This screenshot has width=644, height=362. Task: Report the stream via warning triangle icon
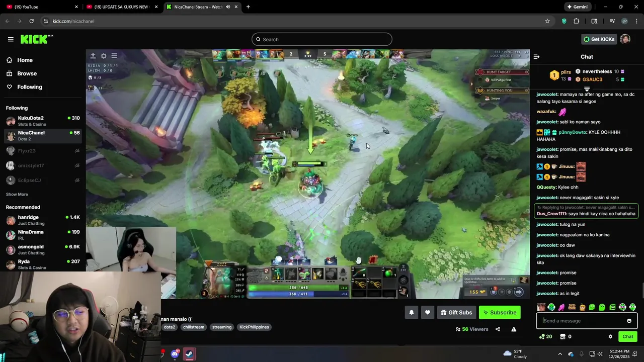514,329
